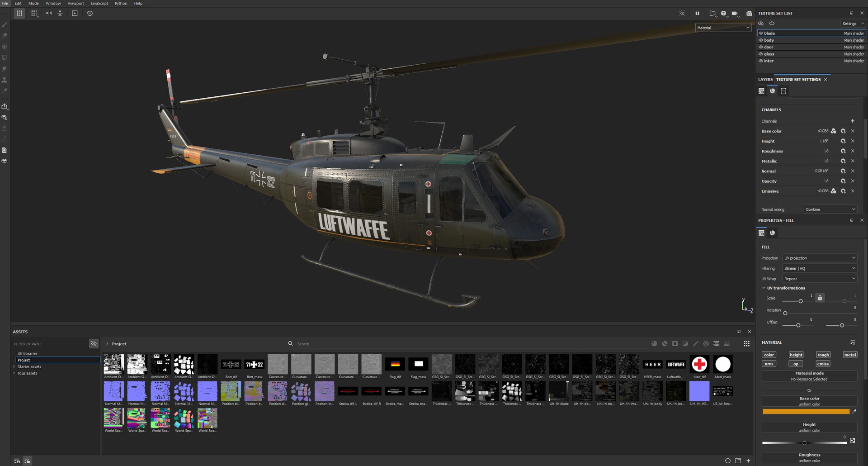Hide the glass texture set
The height and width of the screenshot is (466, 868).
point(761,54)
